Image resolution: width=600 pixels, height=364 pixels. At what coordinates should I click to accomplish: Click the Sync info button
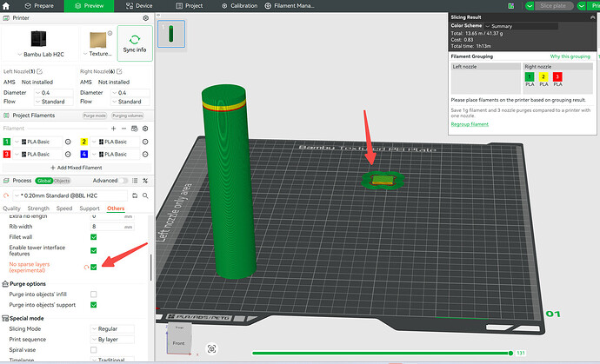pyautogui.click(x=135, y=43)
